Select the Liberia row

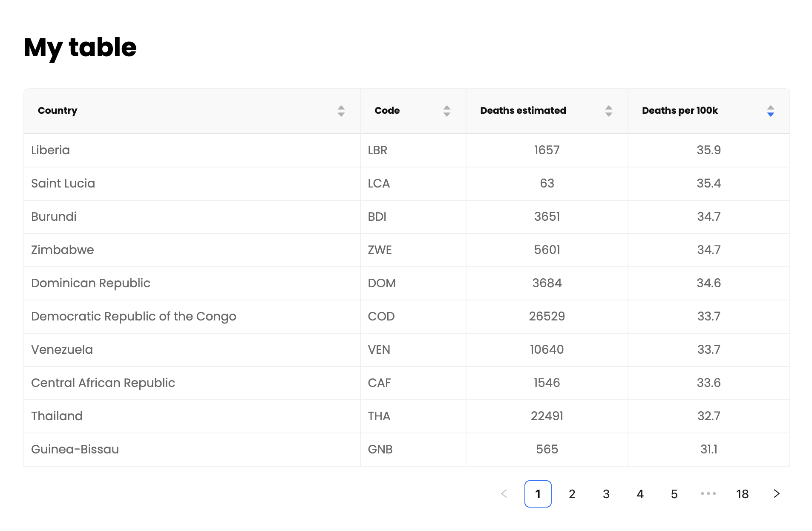[x=50, y=150]
